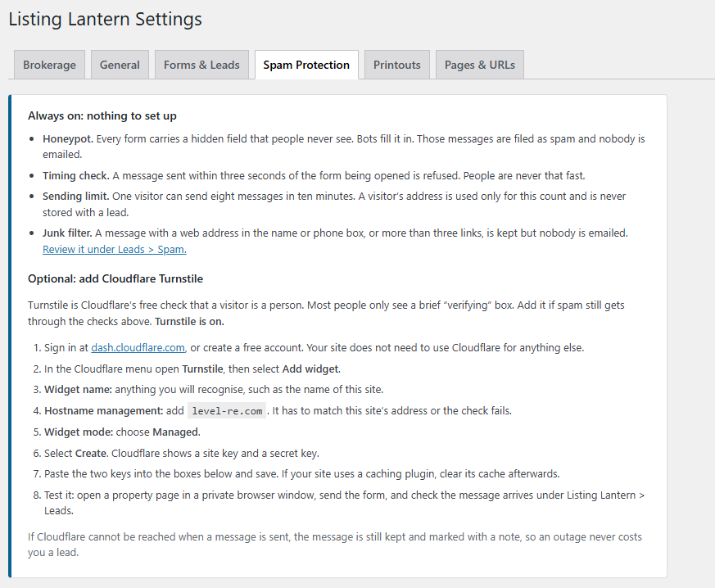This screenshot has height=588, width=715.
Task: Click the 'If Cloudflare cannot be reached' note
Action: tap(335, 545)
